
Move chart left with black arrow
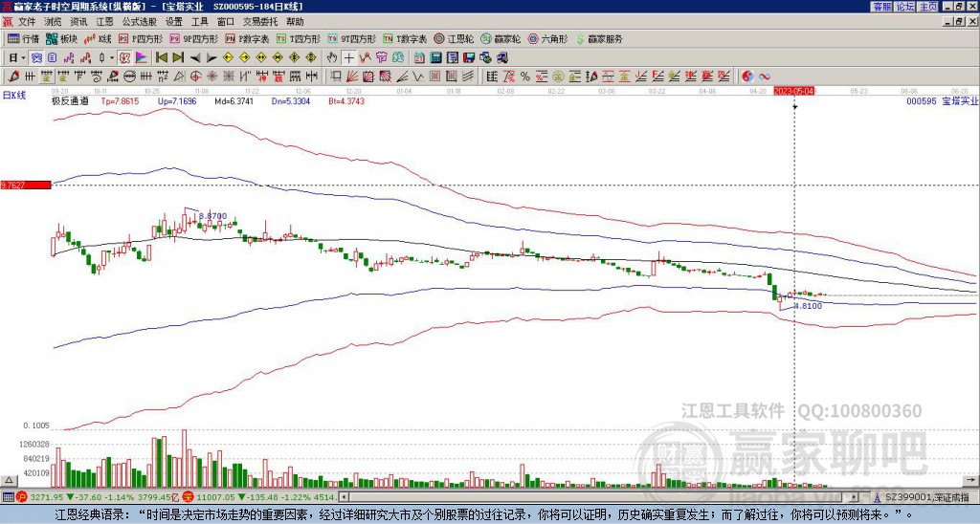click(195, 58)
